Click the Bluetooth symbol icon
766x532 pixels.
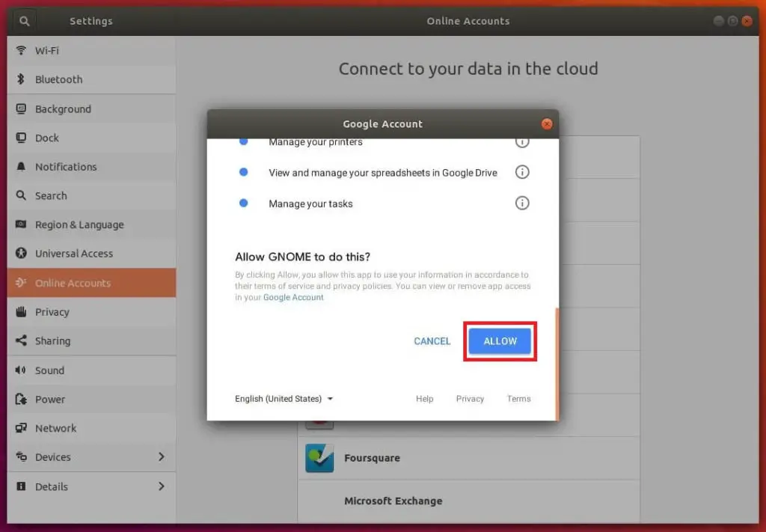20,79
